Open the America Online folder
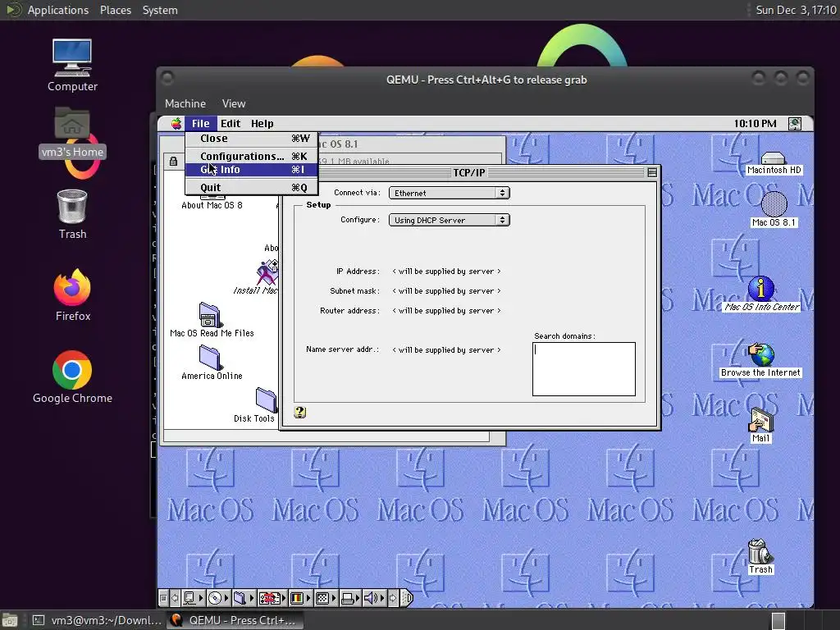Screen dimensions: 840x630 (x=212, y=363)
